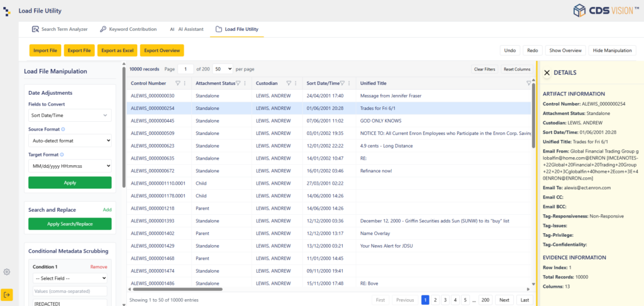This screenshot has height=306, width=644.
Task: Click Export Overview button
Action: [x=162, y=50]
